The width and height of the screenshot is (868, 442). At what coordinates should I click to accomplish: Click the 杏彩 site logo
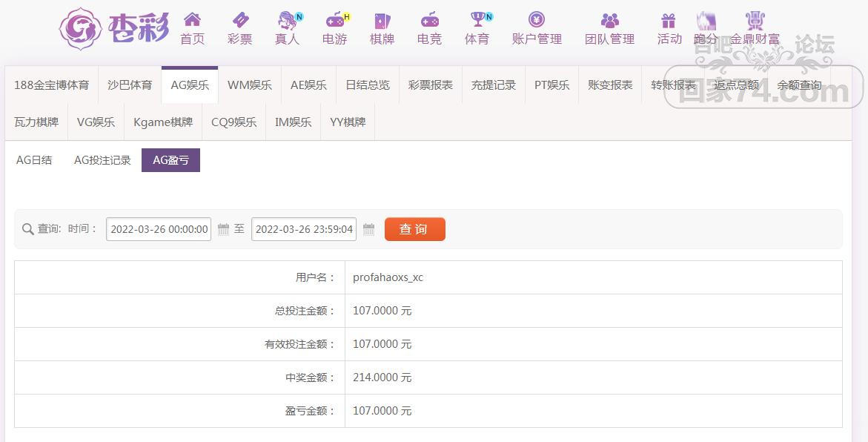coord(114,29)
